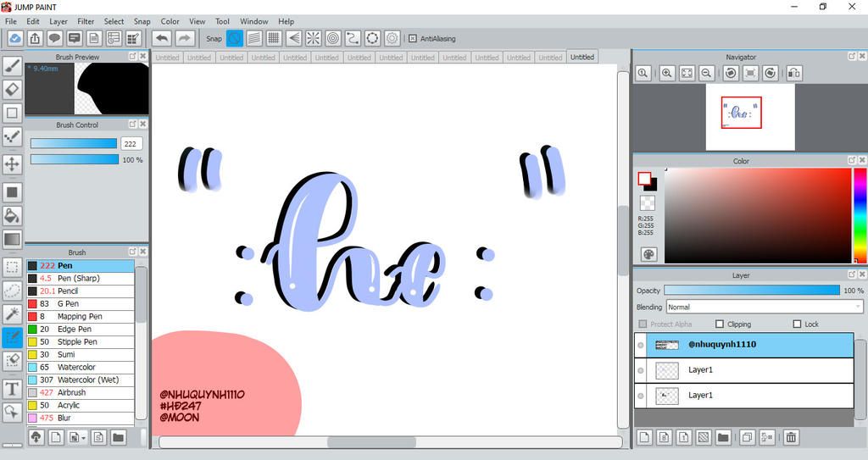Select the Lasso selection tool
The height and width of the screenshot is (460, 868).
click(x=12, y=290)
